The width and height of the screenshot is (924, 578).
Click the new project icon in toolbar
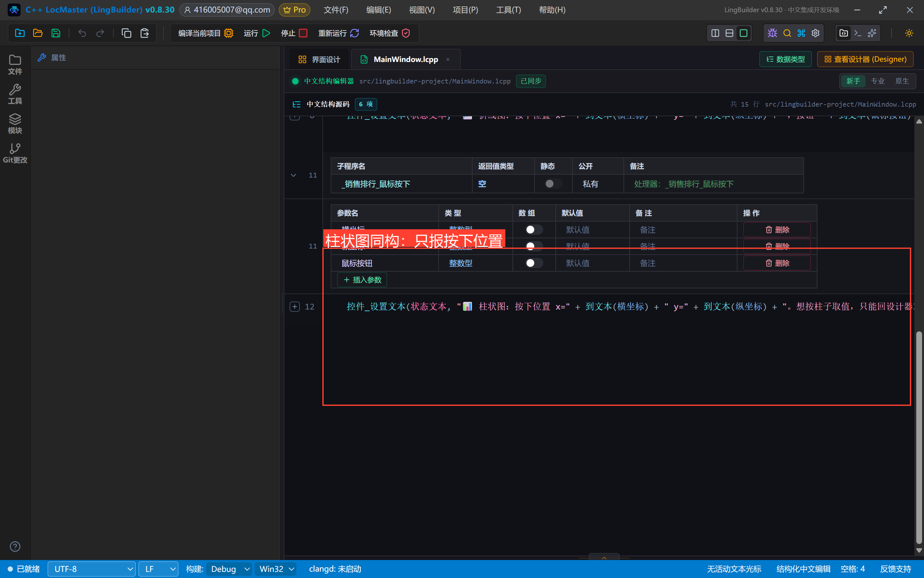[x=20, y=33]
